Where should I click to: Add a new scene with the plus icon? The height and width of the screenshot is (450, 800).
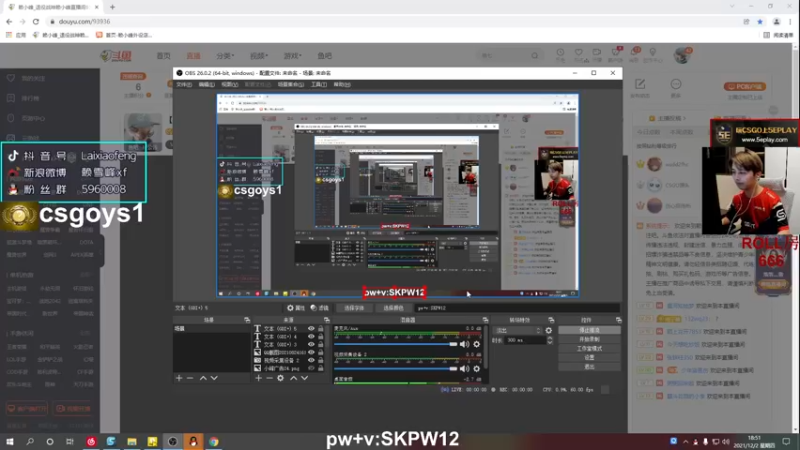(x=179, y=378)
